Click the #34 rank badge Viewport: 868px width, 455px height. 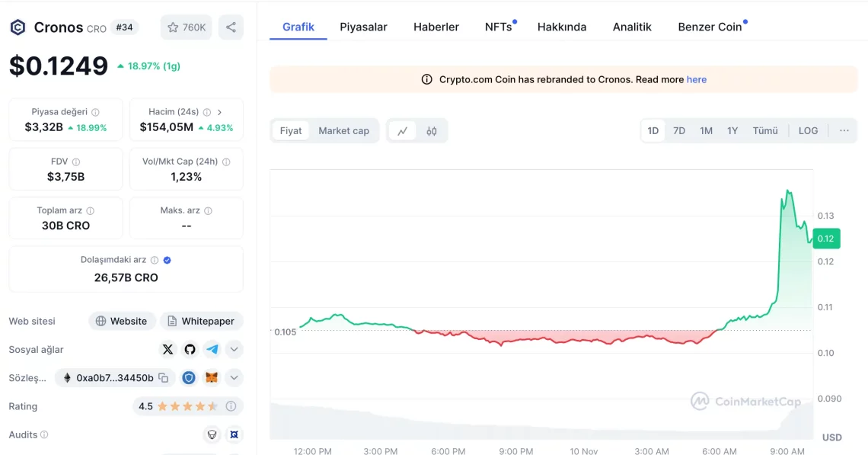[x=125, y=27]
